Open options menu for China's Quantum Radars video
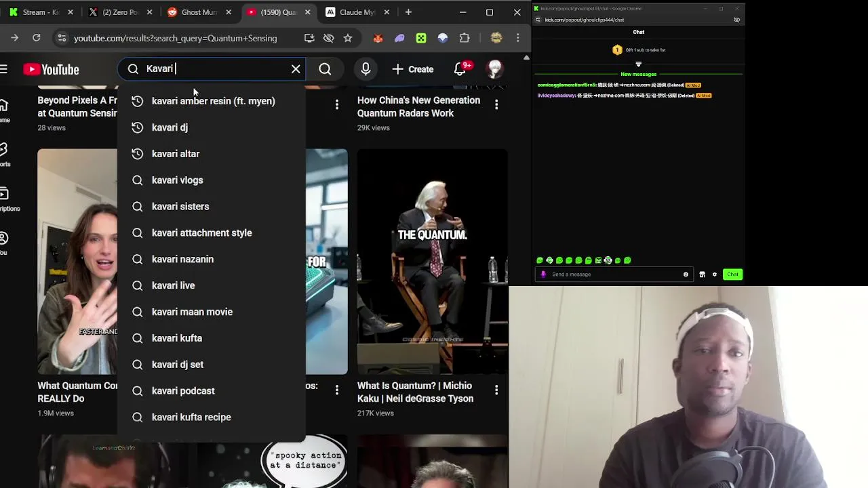Image resolution: width=868 pixels, height=488 pixels. coord(496,104)
